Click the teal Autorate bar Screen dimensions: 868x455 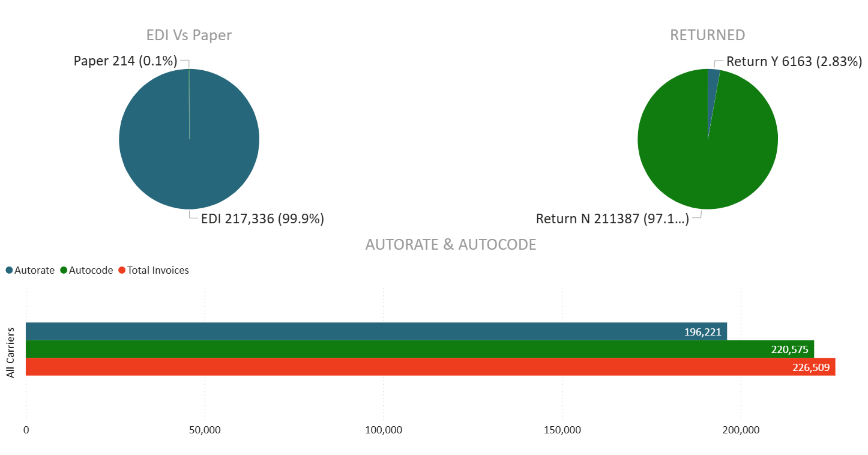360,331
